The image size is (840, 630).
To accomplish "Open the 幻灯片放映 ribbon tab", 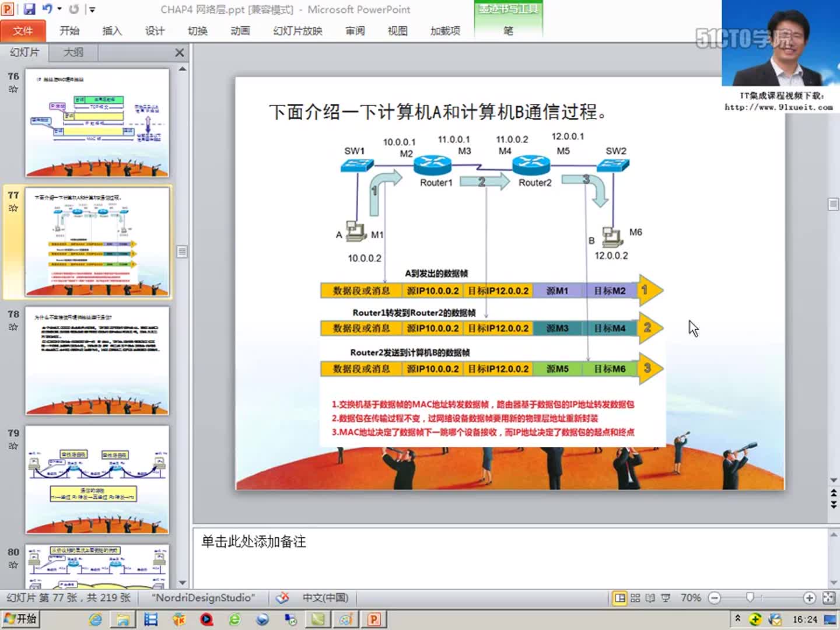I will coord(297,31).
